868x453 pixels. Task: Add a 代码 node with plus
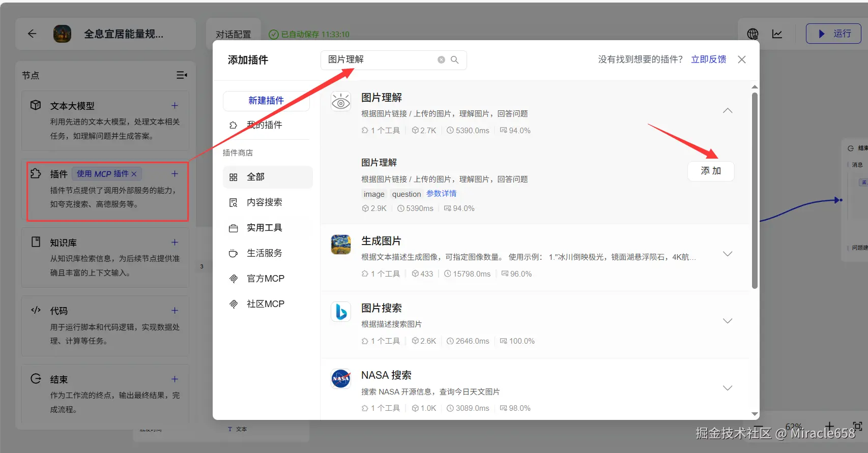tap(175, 311)
